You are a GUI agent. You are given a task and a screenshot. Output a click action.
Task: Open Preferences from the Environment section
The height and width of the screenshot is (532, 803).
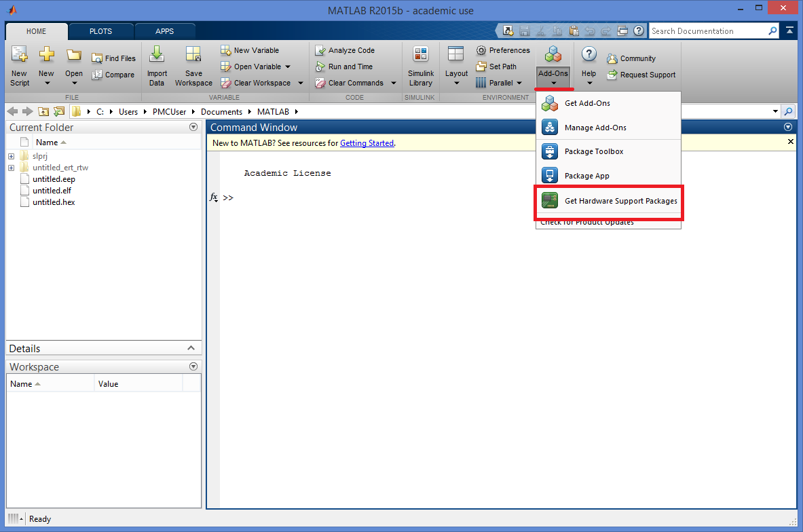(x=503, y=50)
